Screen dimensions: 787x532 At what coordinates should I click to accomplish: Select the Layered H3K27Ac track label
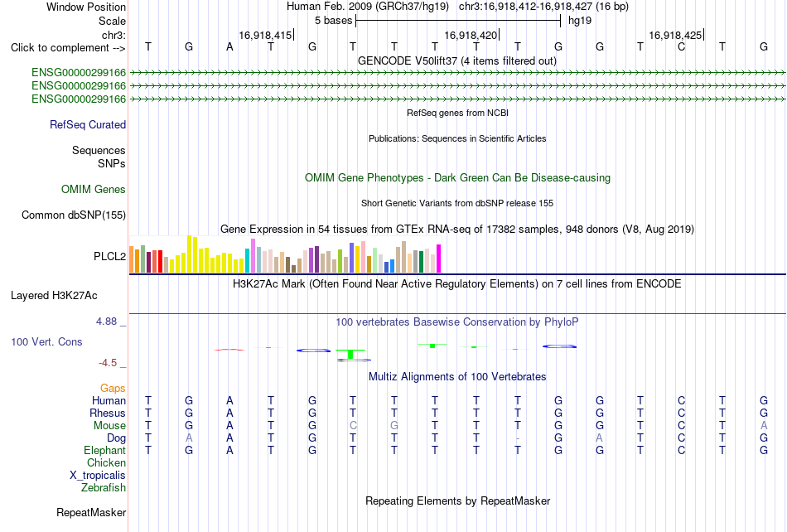[54, 296]
